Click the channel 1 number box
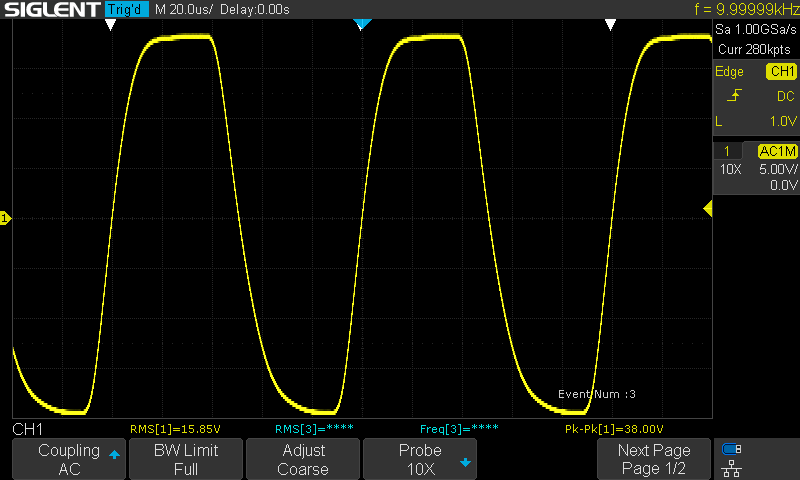This screenshot has height=480, width=800. click(727, 151)
